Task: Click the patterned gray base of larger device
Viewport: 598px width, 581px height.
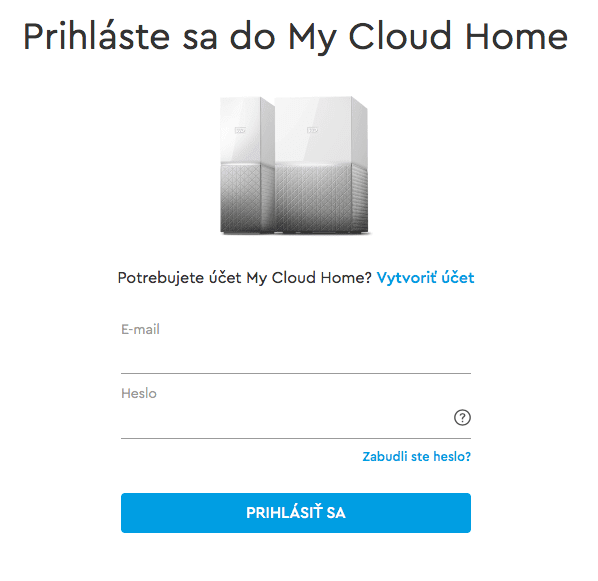Action: [x=321, y=198]
